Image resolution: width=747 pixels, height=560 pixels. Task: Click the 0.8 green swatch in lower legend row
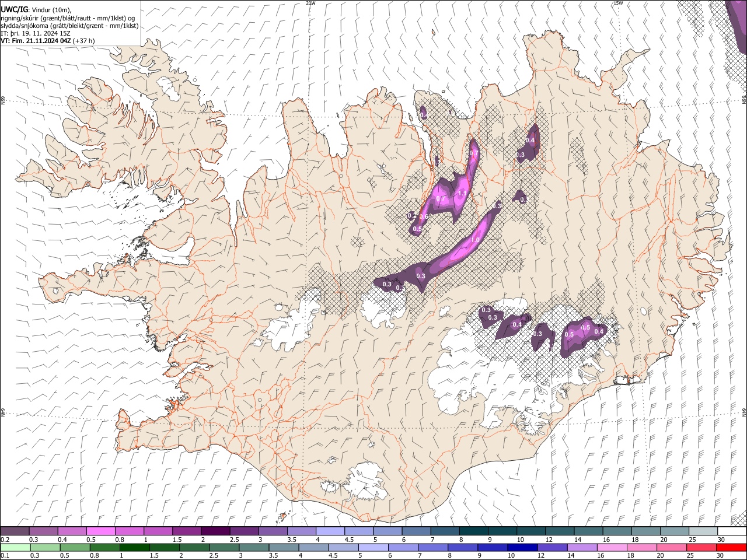(x=104, y=547)
